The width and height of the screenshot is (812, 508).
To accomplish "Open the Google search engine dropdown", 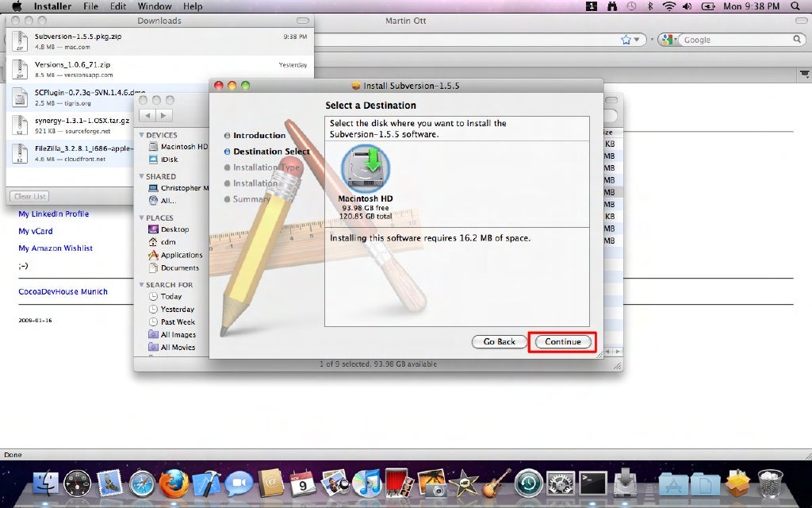I will (x=669, y=40).
